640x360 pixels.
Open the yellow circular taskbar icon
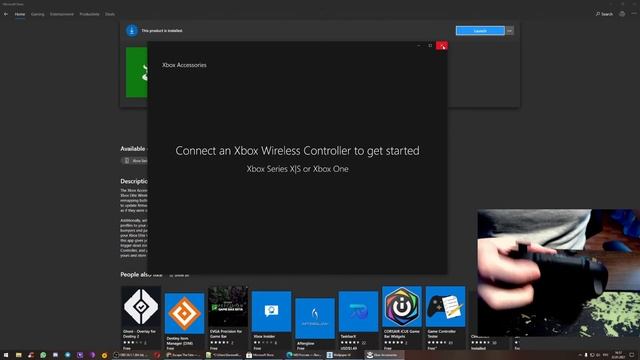pyautogui.click(x=104, y=355)
